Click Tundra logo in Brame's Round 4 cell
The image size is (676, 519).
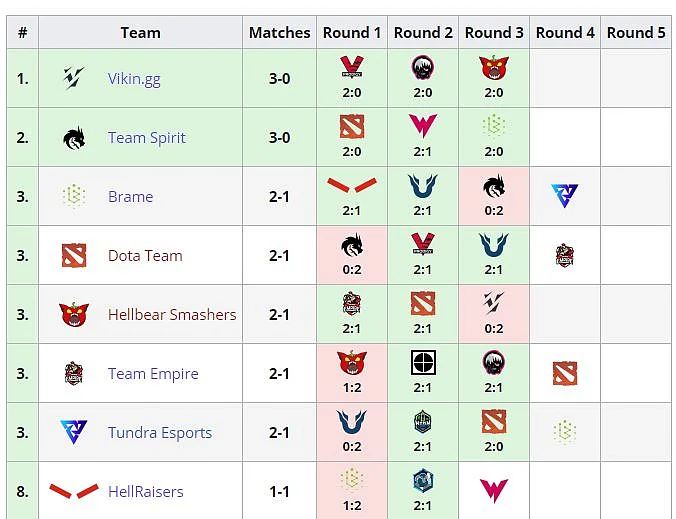(565, 195)
